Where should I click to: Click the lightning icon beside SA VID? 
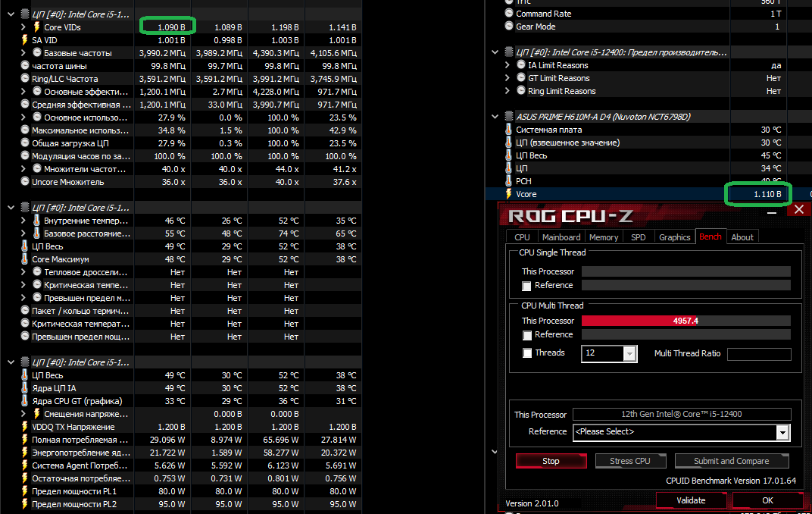pos(24,40)
